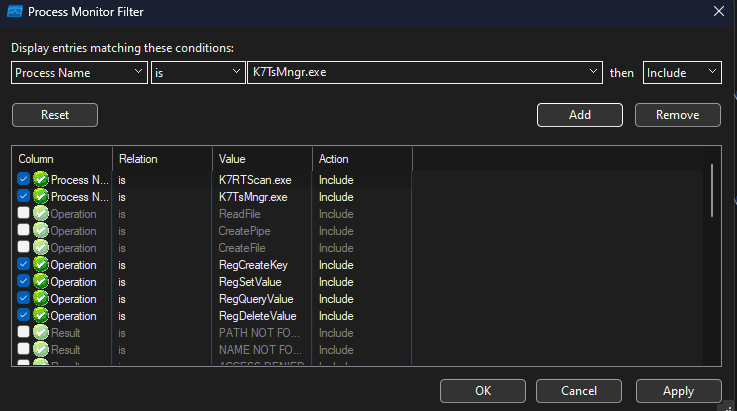Click green icon beside RegSetValue filter
This screenshot has height=411, width=737.
[x=41, y=282]
